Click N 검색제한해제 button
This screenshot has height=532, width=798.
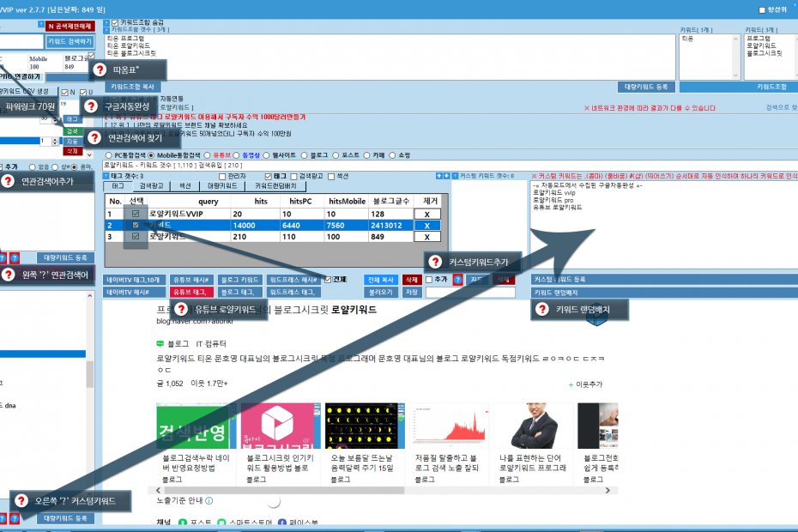coord(70,26)
